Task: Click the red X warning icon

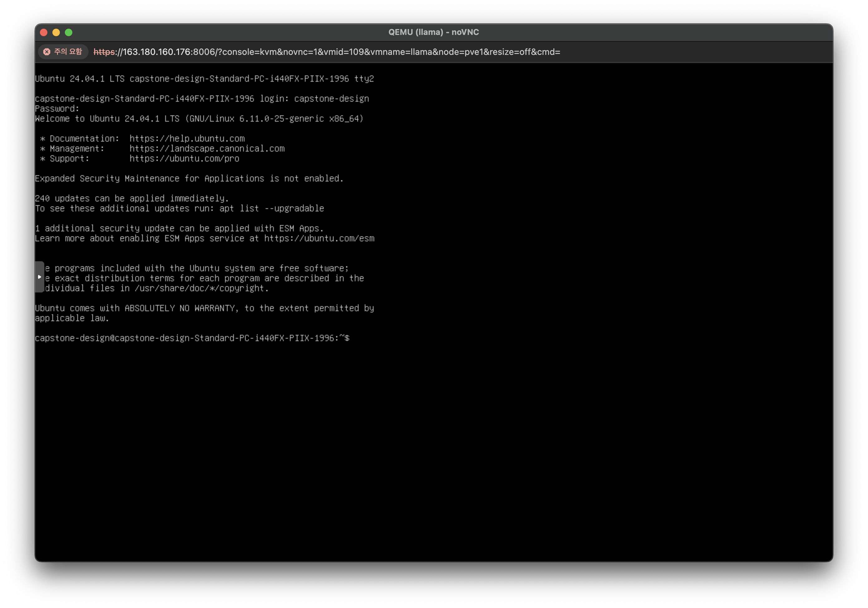Action: (47, 52)
